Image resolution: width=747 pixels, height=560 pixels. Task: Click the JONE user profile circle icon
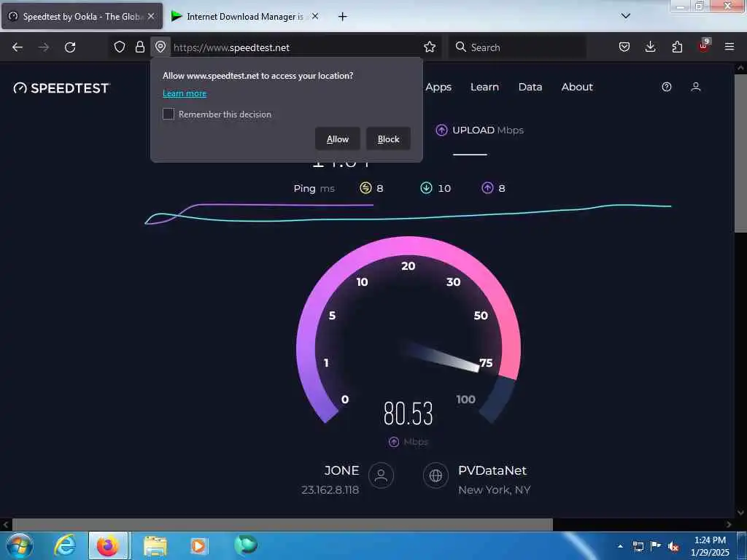[x=381, y=475]
